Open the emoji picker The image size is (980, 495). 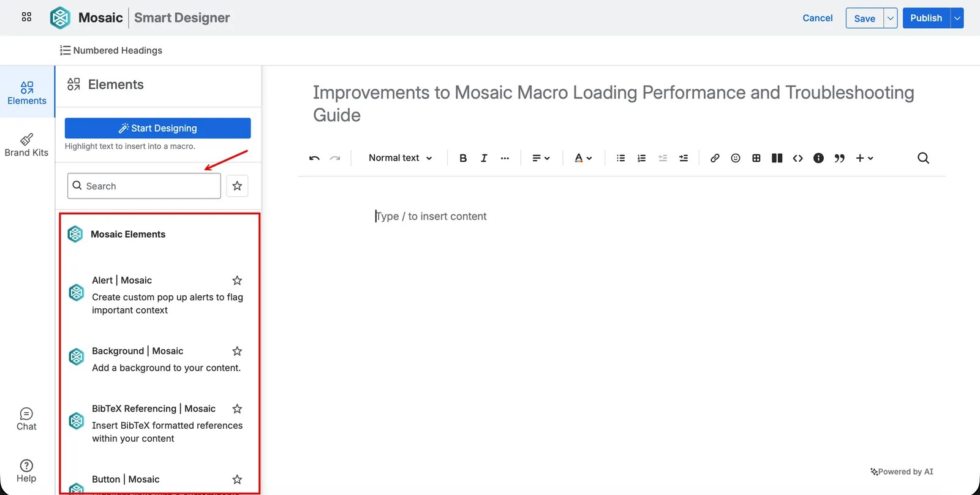(x=736, y=158)
